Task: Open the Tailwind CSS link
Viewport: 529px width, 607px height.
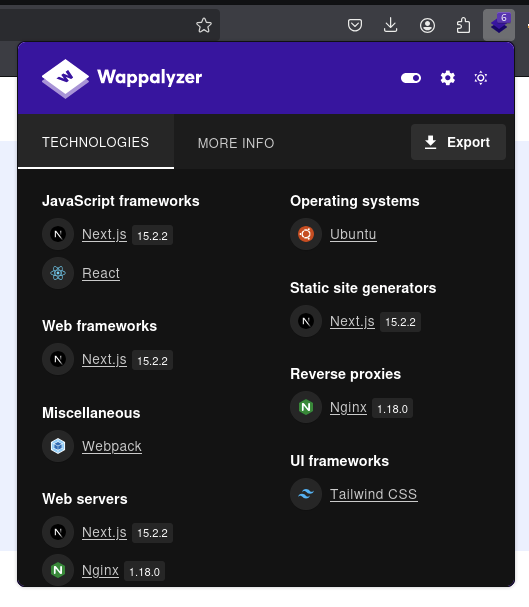Action: (x=373, y=494)
